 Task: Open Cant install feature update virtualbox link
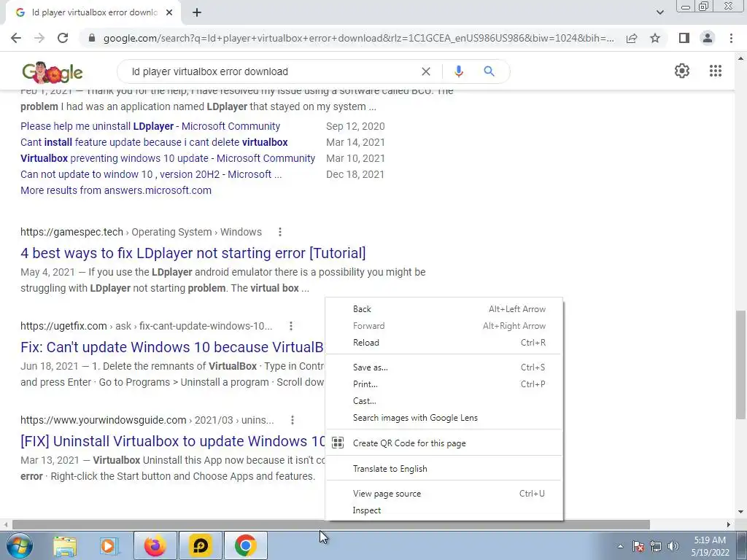coord(154,142)
